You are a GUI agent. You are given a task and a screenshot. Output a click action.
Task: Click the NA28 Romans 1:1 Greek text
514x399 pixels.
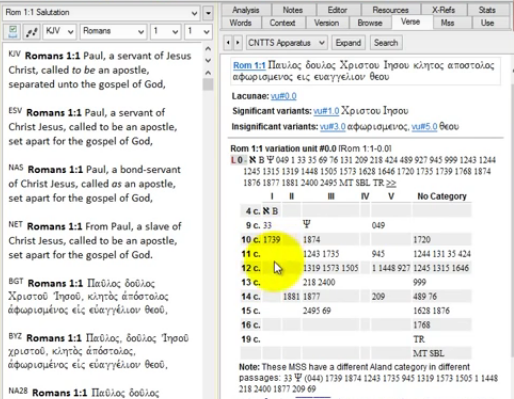[84, 393]
